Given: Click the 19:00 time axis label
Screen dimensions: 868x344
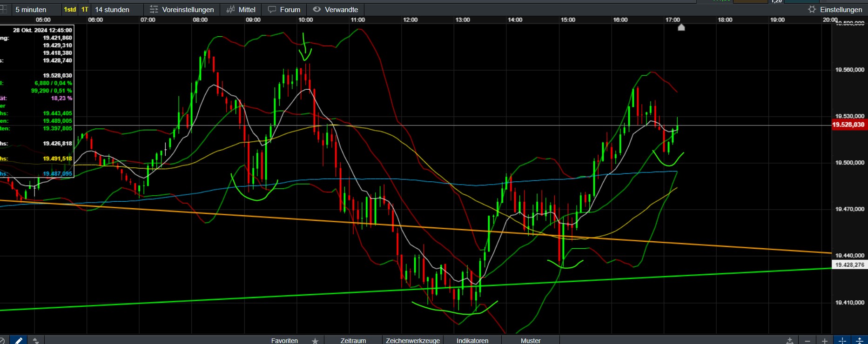Looking at the screenshot, I should (x=778, y=20).
